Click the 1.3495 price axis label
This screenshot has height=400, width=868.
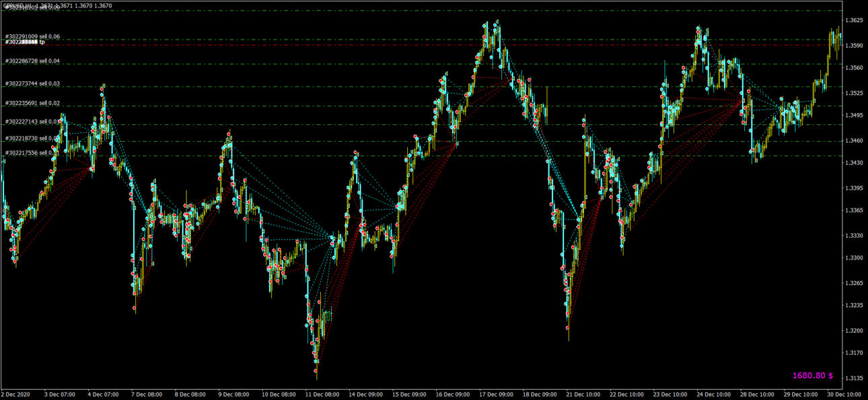[x=855, y=116]
